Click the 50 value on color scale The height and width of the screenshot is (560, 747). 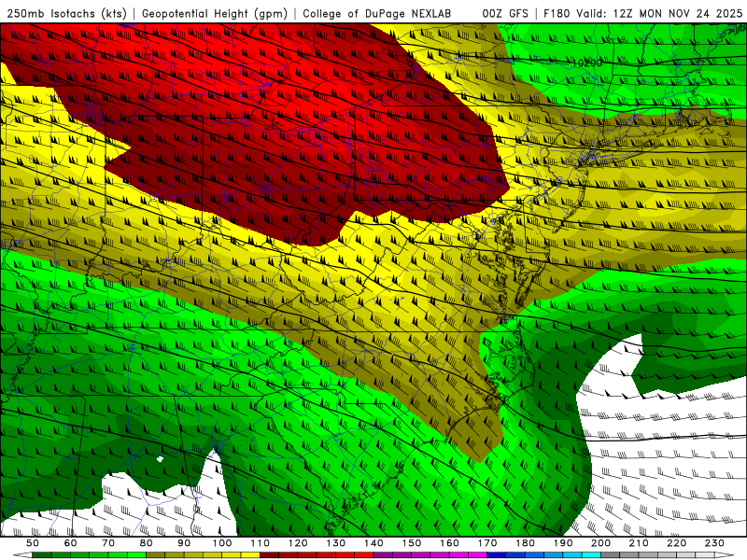pos(33,543)
